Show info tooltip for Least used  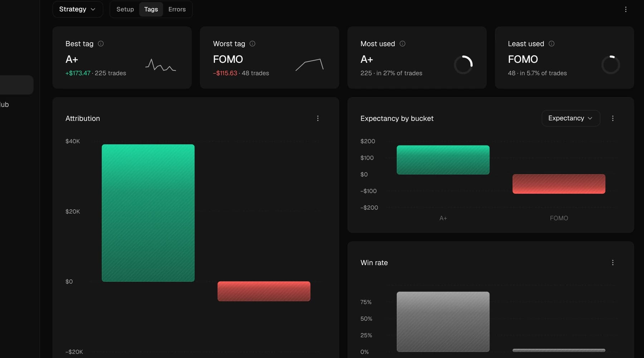tap(552, 44)
